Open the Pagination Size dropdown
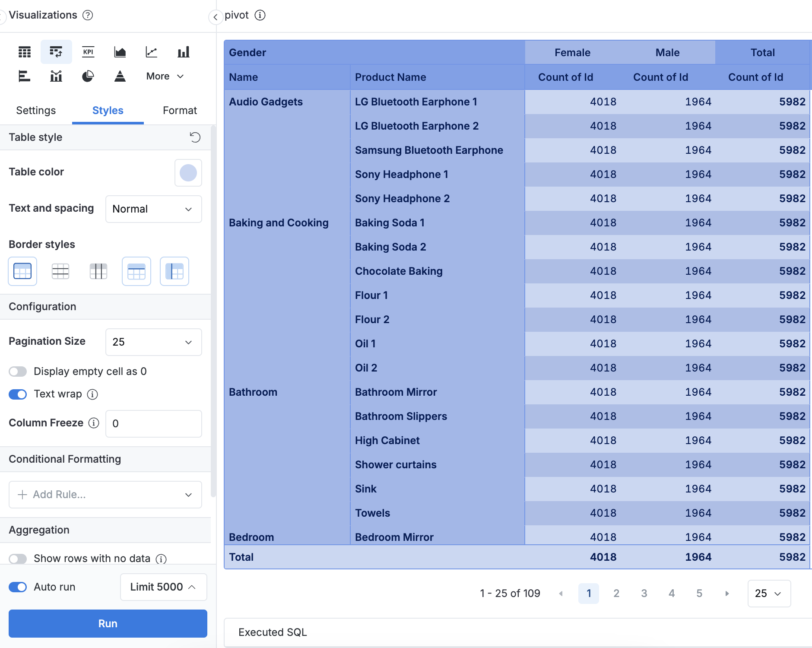Screen dimensions: 812x648 pyautogui.click(x=154, y=342)
